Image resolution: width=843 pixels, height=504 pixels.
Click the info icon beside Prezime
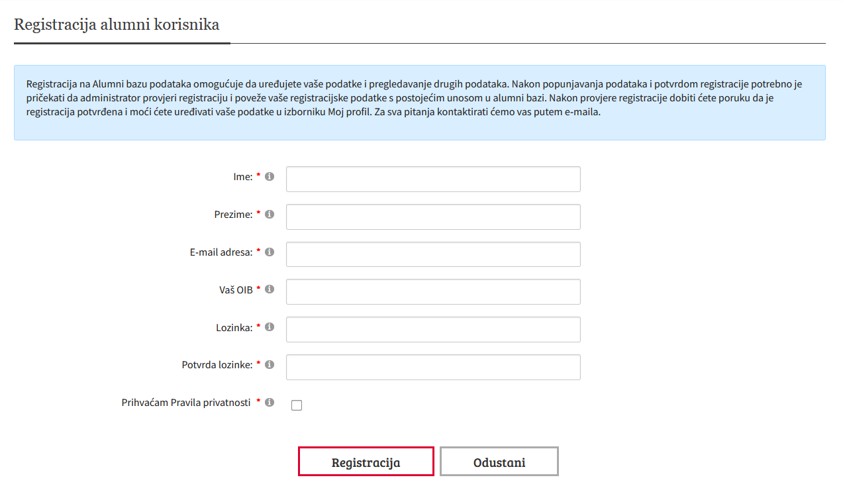270,215
